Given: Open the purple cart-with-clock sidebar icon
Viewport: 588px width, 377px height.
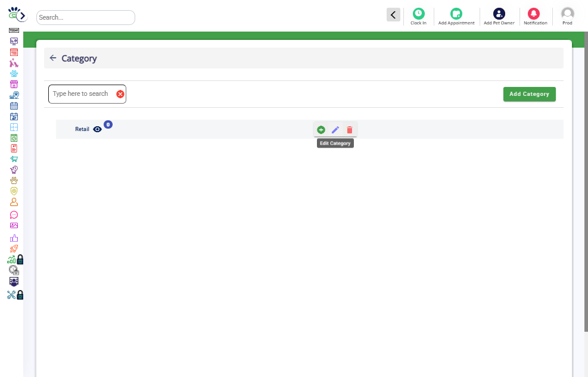Looking at the screenshot, I should (x=14, y=170).
